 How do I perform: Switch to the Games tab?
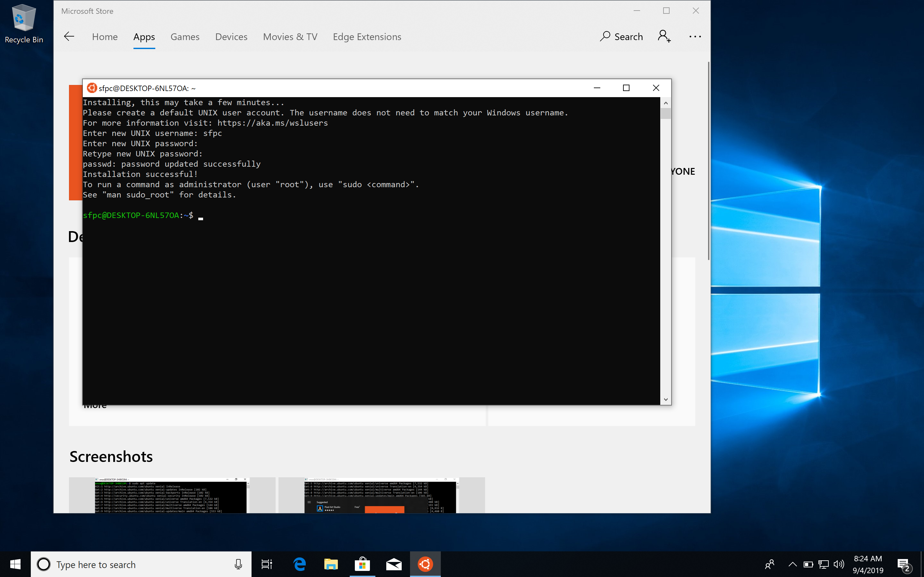tap(185, 37)
